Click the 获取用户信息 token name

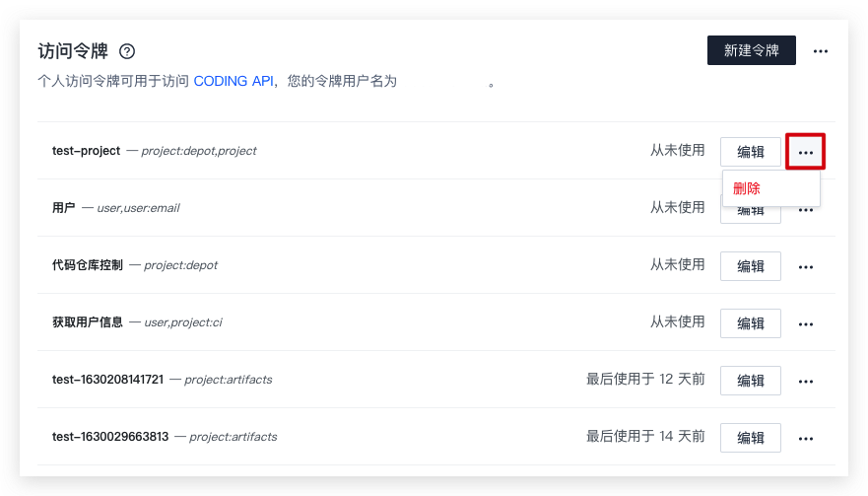pos(88,322)
